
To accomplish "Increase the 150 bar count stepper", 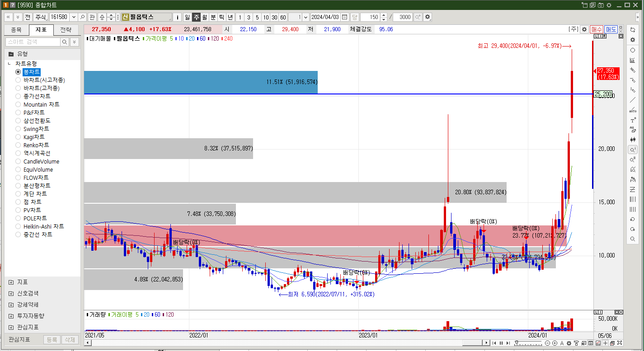I will click(384, 15).
